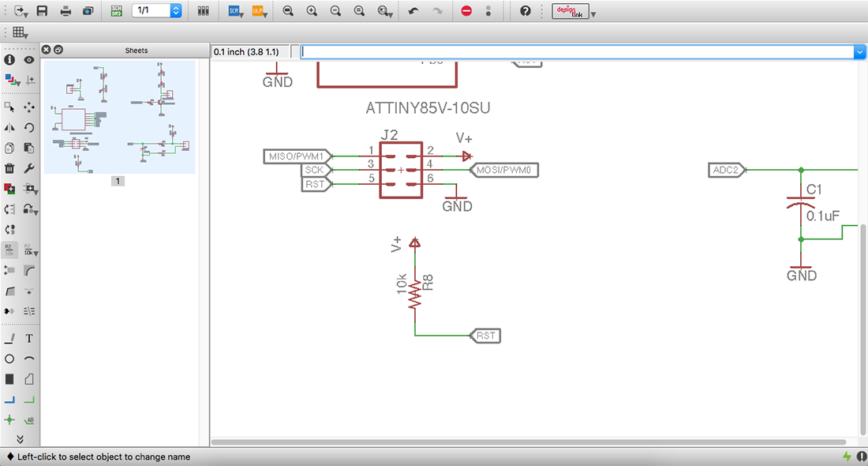Viewport: 868px width, 466px height.
Task: Select the Add part tool
Action: (9, 189)
